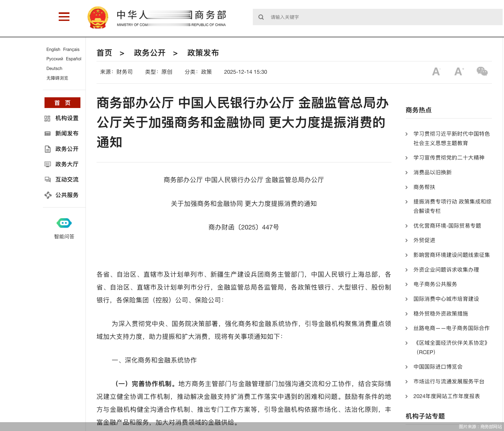Open 互动交流 sidebar menu
Screen dimensions: 504x431
67,179
